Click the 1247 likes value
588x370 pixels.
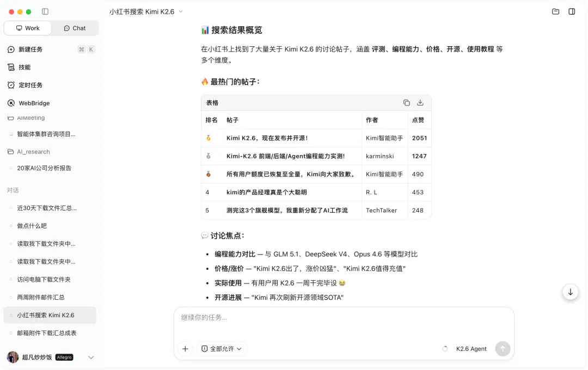[419, 156]
